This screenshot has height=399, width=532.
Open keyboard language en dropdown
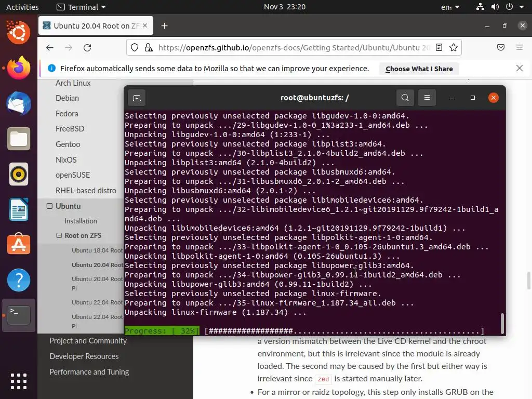pos(450,7)
